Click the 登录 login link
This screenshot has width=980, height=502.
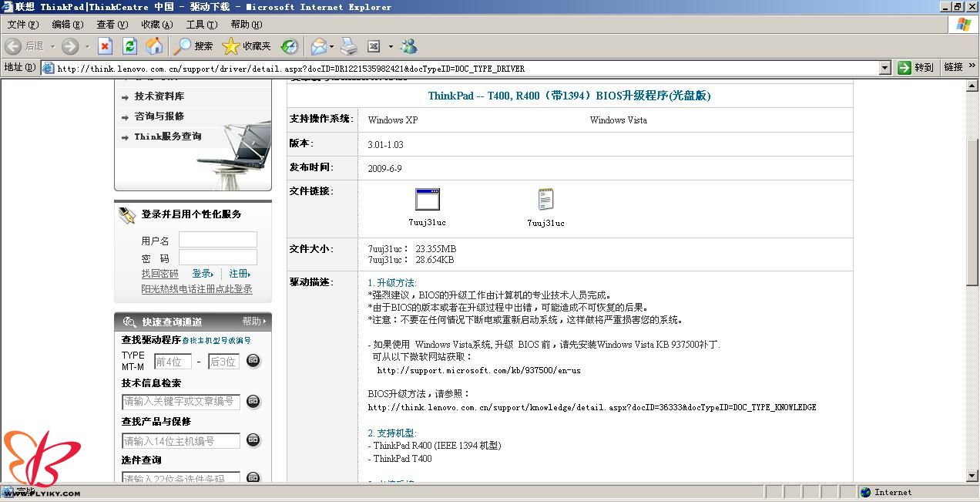(203, 274)
